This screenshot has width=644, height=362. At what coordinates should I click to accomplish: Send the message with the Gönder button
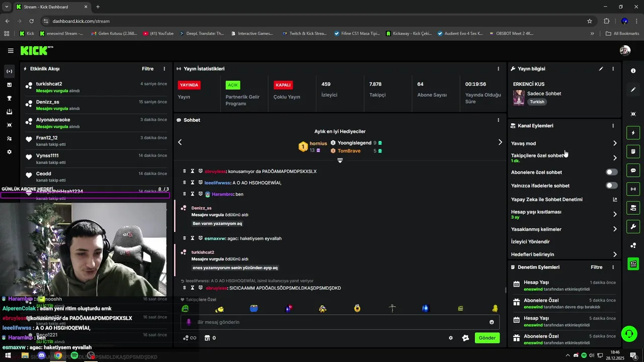(x=487, y=338)
